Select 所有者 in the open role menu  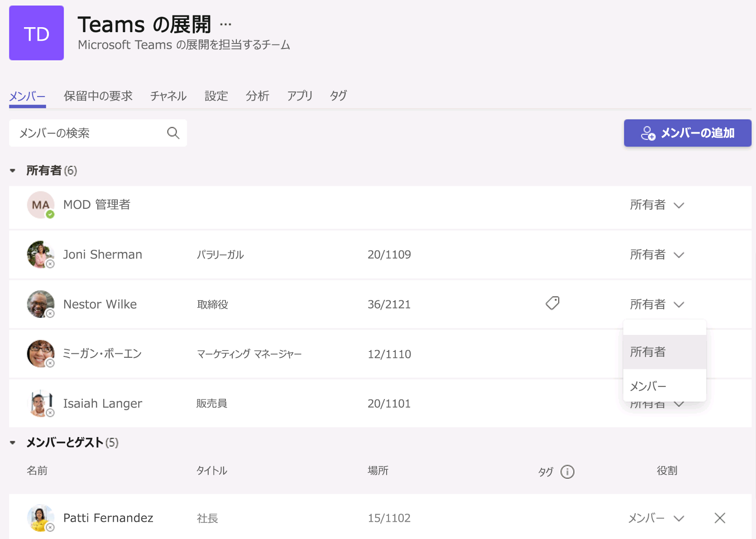tap(665, 352)
